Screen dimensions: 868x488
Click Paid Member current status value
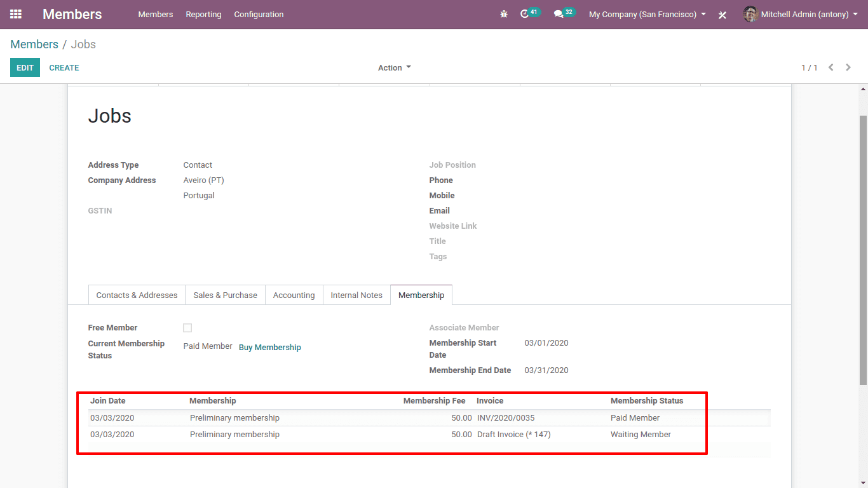[208, 346]
